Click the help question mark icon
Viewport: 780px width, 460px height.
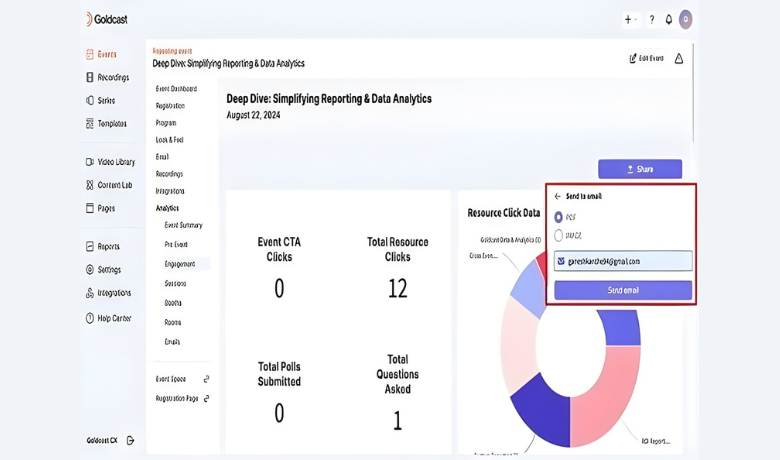click(652, 19)
